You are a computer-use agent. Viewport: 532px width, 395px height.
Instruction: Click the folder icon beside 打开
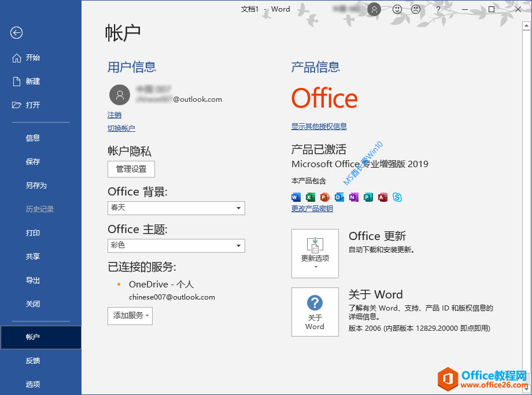(17, 105)
